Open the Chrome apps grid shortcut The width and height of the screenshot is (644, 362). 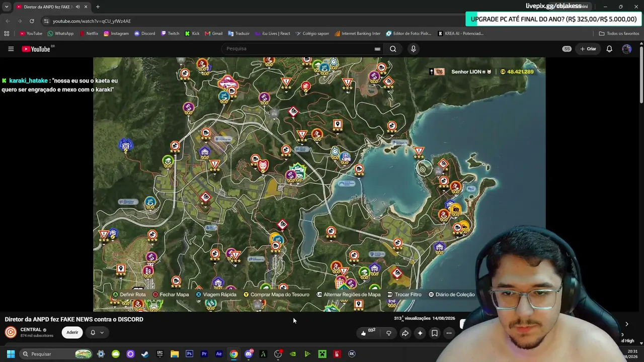click(x=7, y=34)
